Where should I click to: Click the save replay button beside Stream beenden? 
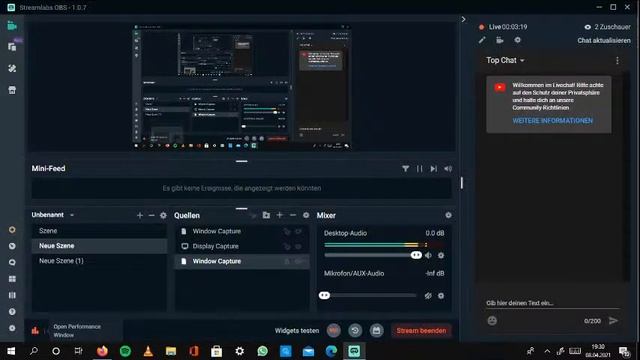point(376,331)
